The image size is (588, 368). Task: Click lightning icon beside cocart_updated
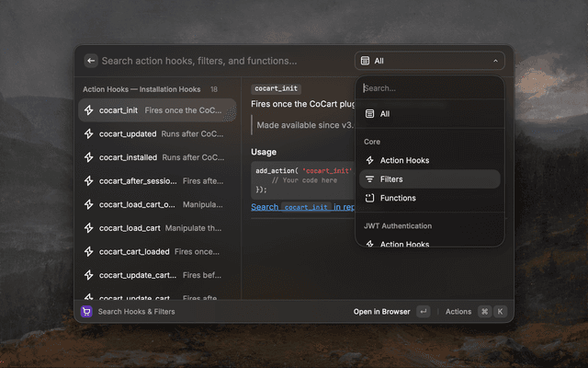click(88, 134)
